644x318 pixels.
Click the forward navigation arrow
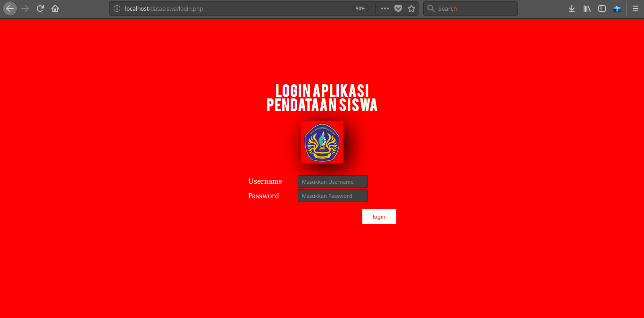(25, 8)
